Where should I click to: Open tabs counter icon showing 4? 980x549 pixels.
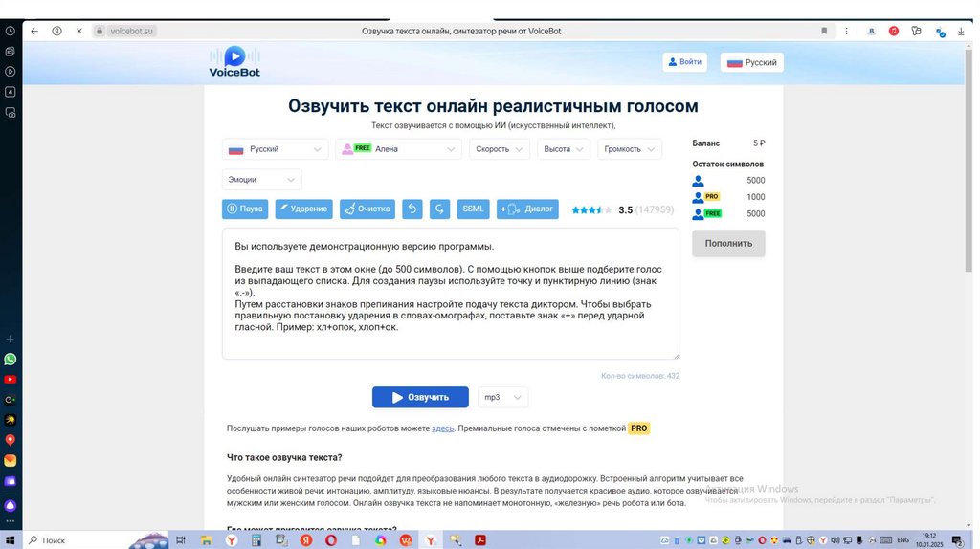10,92
